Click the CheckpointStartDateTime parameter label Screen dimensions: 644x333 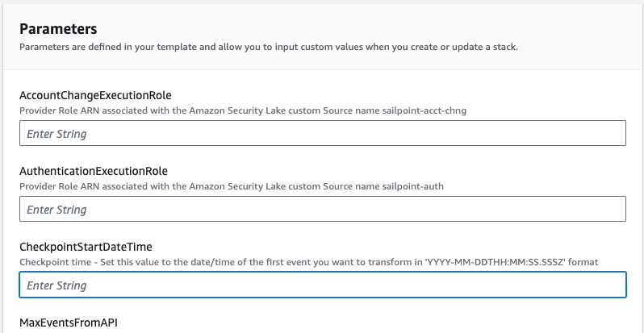84,247
